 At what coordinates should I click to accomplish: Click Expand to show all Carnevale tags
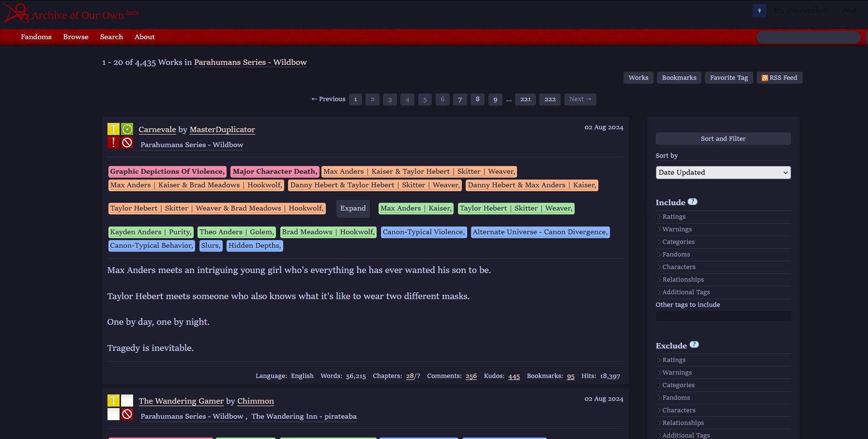point(353,209)
